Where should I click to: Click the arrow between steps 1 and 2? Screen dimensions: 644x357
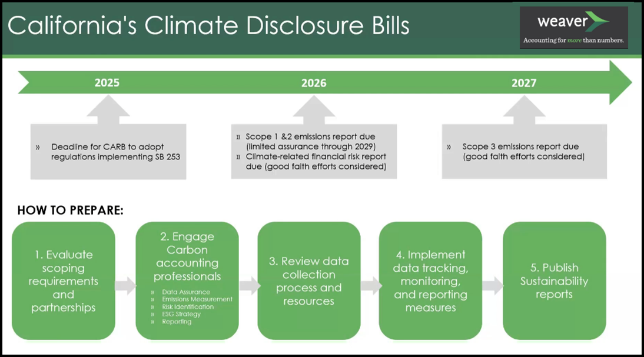point(125,286)
